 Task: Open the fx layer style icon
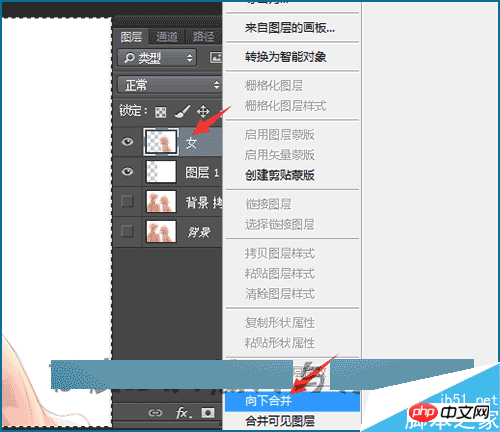pyautogui.click(x=184, y=413)
